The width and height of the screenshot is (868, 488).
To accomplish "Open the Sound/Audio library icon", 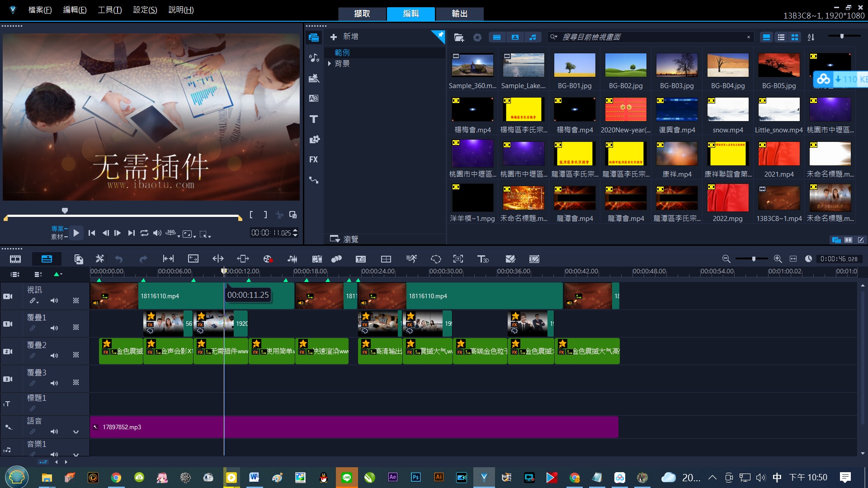I will coord(314,58).
